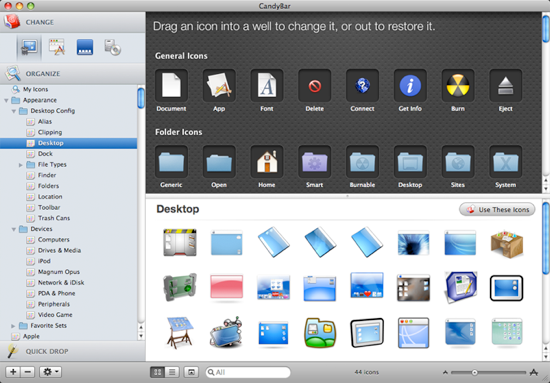Select the black hole desktop icon
Screen dimensions: 550x383
point(413,244)
